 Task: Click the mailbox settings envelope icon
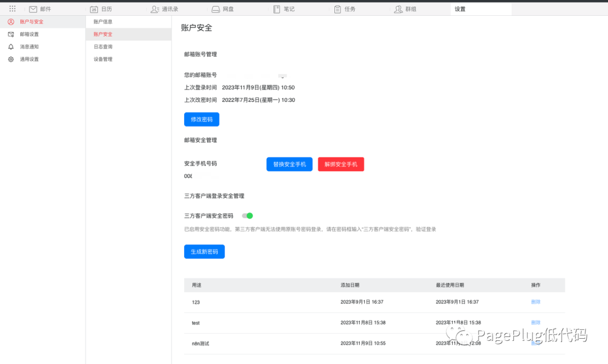(x=11, y=34)
